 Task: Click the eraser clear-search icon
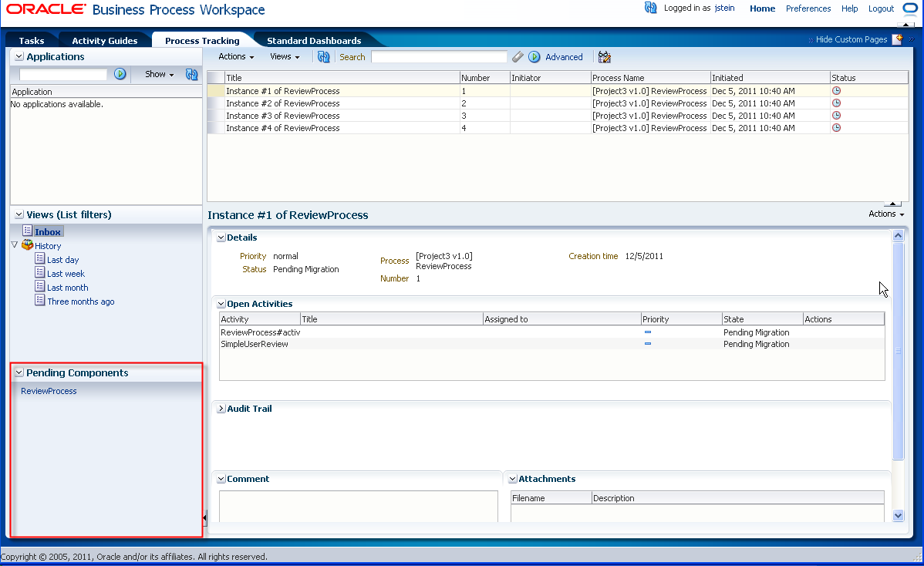tap(518, 56)
